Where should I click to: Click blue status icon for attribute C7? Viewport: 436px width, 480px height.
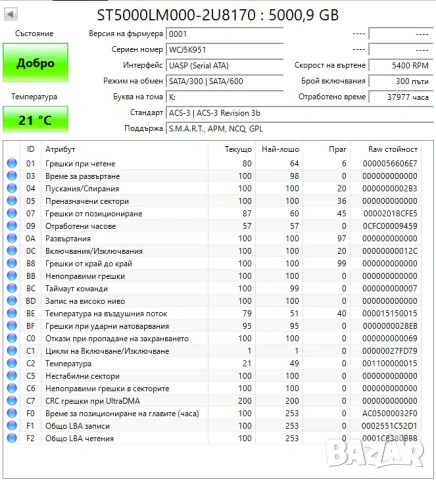click(12, 401)
